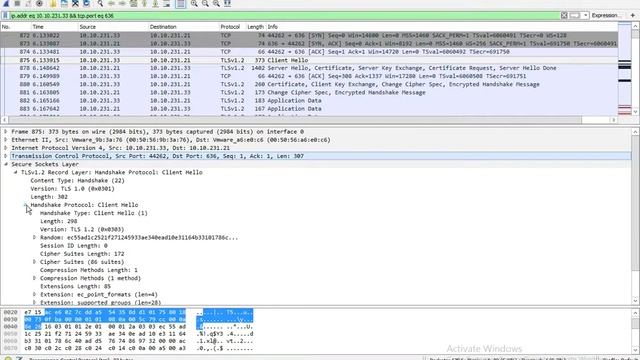Toggle packet list colorize icon
Screen dimensions: 640x360
pyautogui.click(x=180, y=3)
